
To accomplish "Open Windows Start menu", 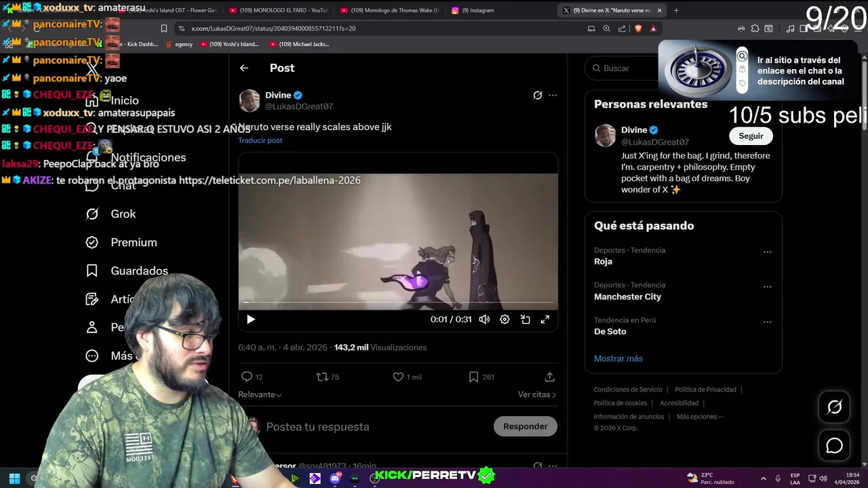I will click(14, 479).
